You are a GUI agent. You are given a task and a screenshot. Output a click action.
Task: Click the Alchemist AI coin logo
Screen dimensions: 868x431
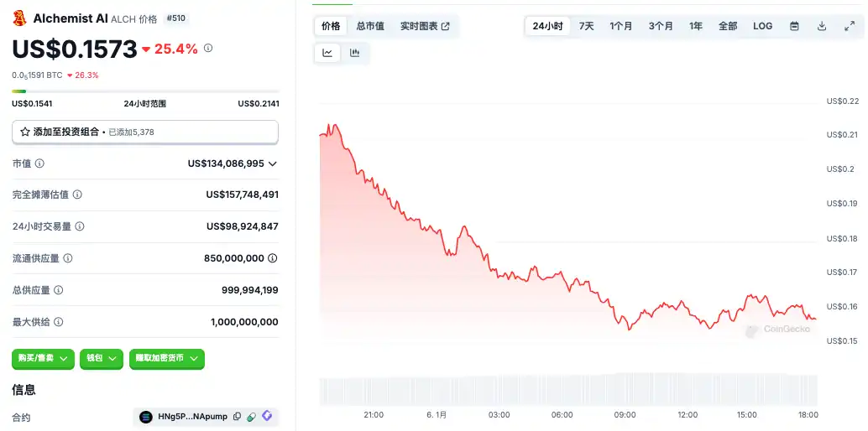(x=19, y=18)
